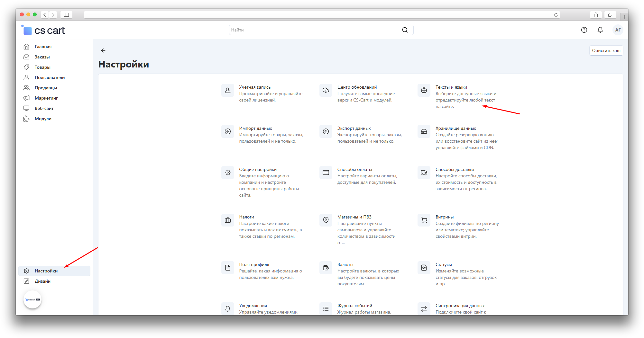Open the Импорт данных settings link
Screen dimensions: 644x338
[x=255, y=128]
